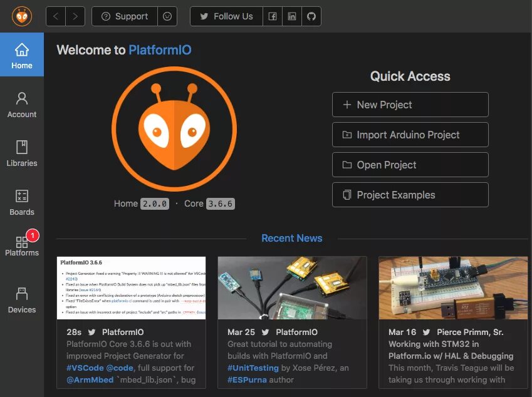Click 'Pierce Primm, Sr.' author name
Screen dimensions: 532x397
click(x=470, y=333)
